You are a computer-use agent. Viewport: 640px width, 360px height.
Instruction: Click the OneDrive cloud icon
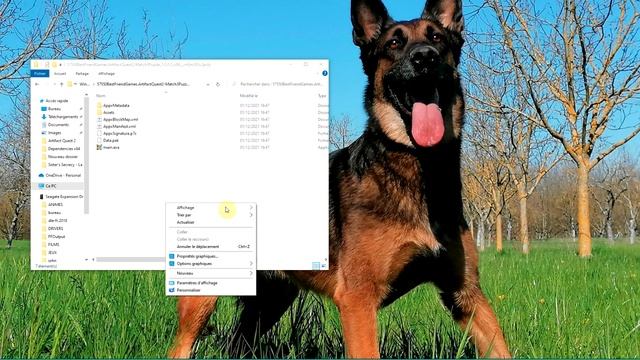41,175
